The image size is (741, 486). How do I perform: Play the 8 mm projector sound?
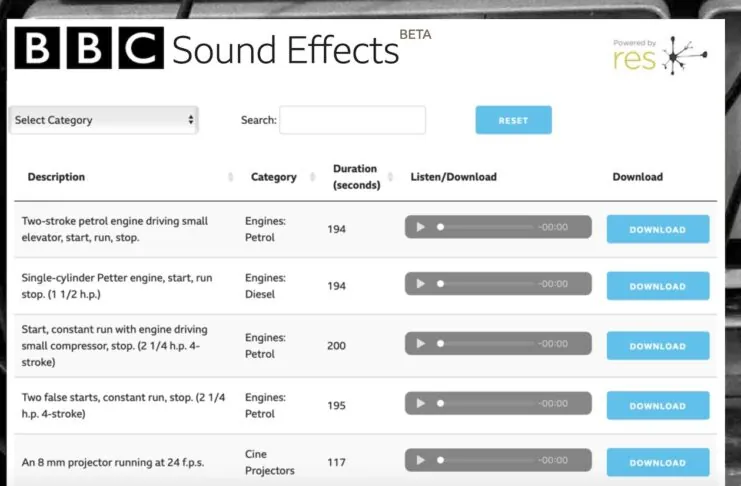click(x=420, y=462)
